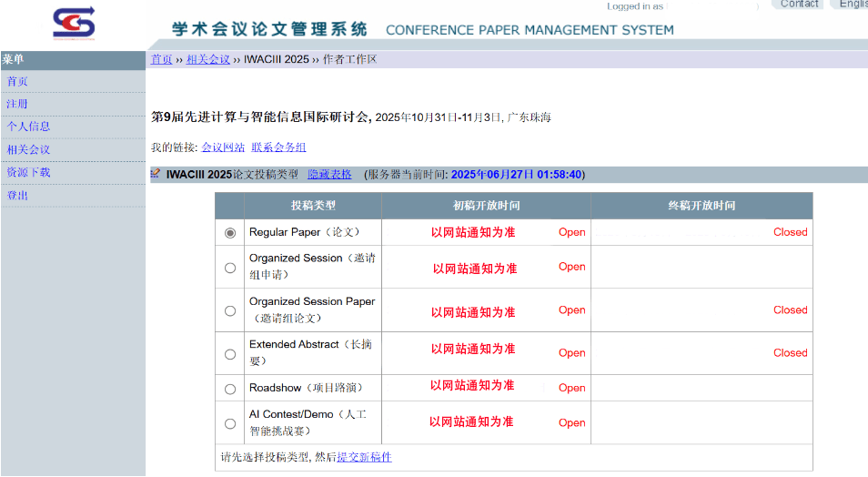
Task: Go to 个人信息 in sidebar menu
Action: [x=28, y=127]
